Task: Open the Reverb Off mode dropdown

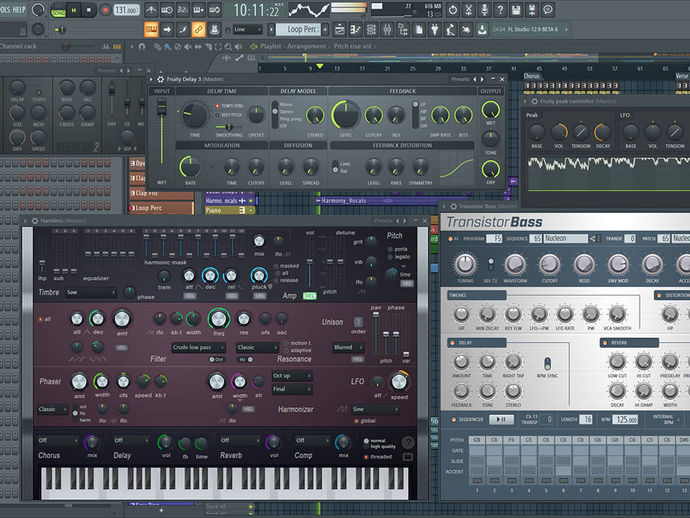Action: tap(240, 440)
